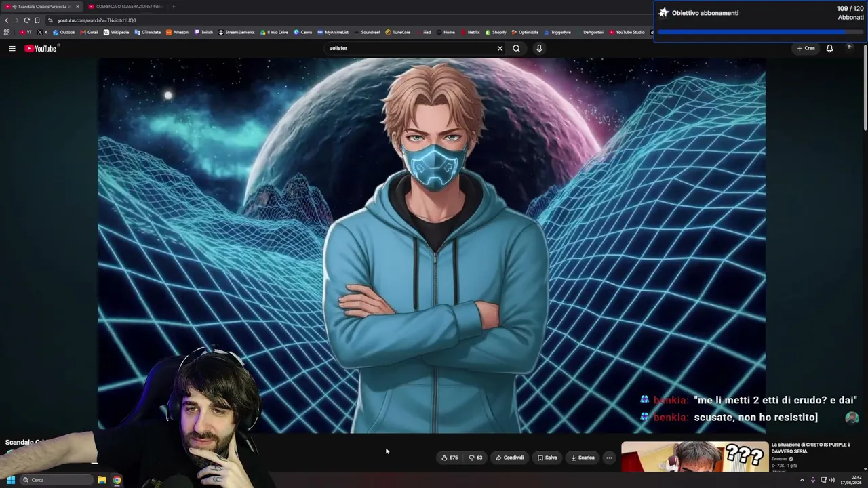The width and height of the screenshot is (868, 488).
Task: Submit search with magnifying glass button
Action: tap(516, 48)
